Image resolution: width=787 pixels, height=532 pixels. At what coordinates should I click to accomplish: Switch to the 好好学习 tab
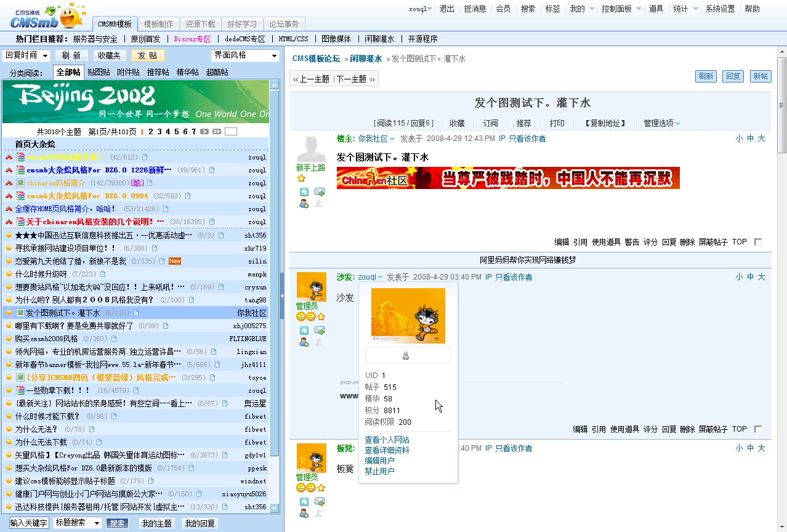click(x=242, y=24)
